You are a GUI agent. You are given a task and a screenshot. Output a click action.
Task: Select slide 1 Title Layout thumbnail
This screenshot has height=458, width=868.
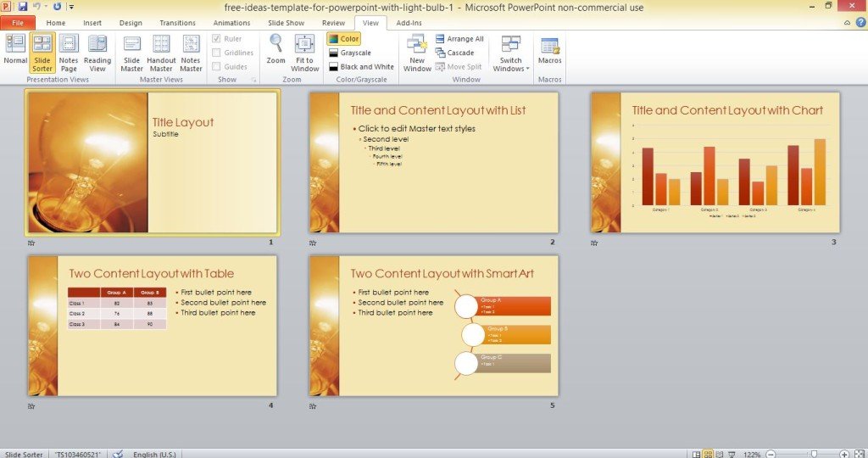coord(153,162)
